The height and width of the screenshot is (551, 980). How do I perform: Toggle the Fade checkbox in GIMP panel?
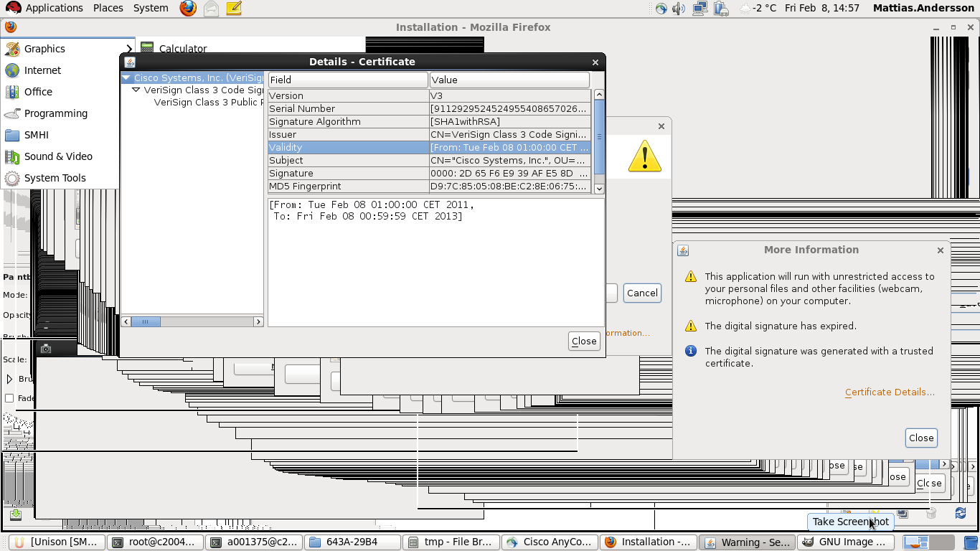[9, 398]
